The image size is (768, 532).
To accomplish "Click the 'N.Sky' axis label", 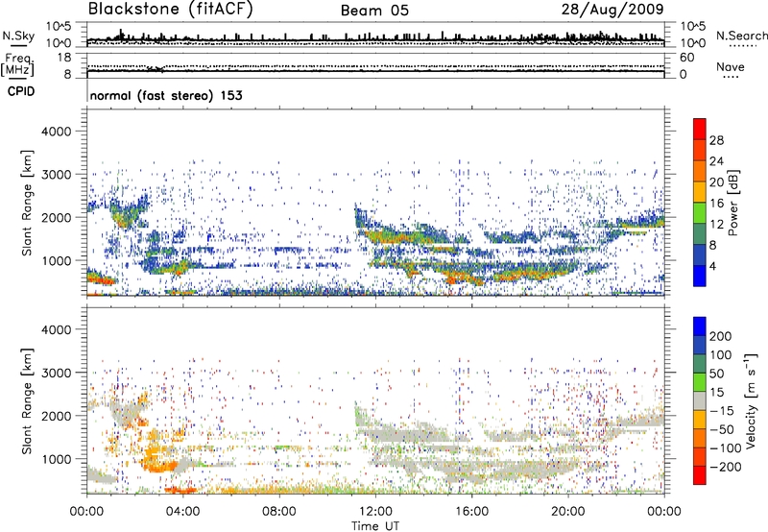I will [x=18, y=36].
